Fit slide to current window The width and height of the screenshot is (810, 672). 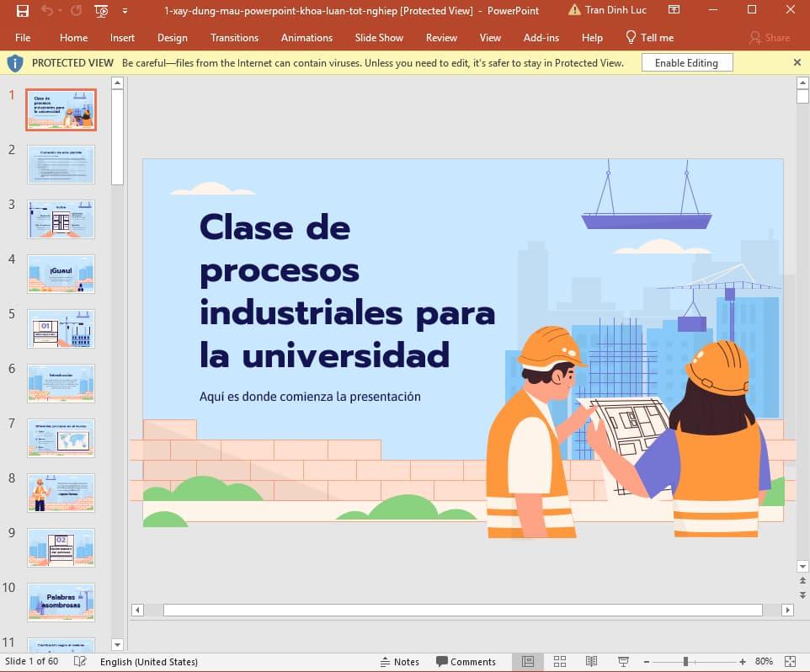788,662
